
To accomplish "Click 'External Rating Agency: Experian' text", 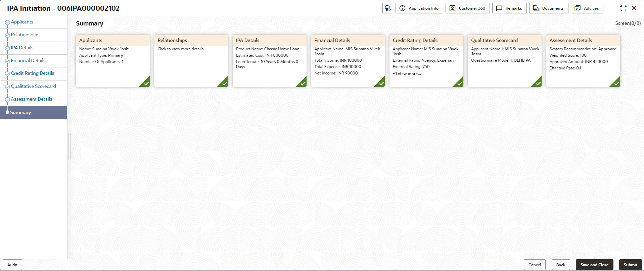I will tap(423, 60).
